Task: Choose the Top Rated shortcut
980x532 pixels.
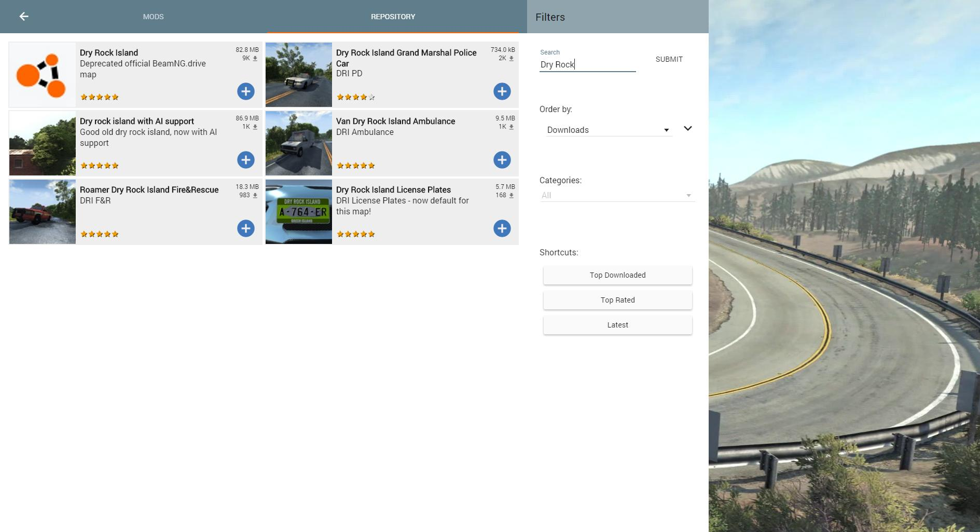Action: click(617, 300)
